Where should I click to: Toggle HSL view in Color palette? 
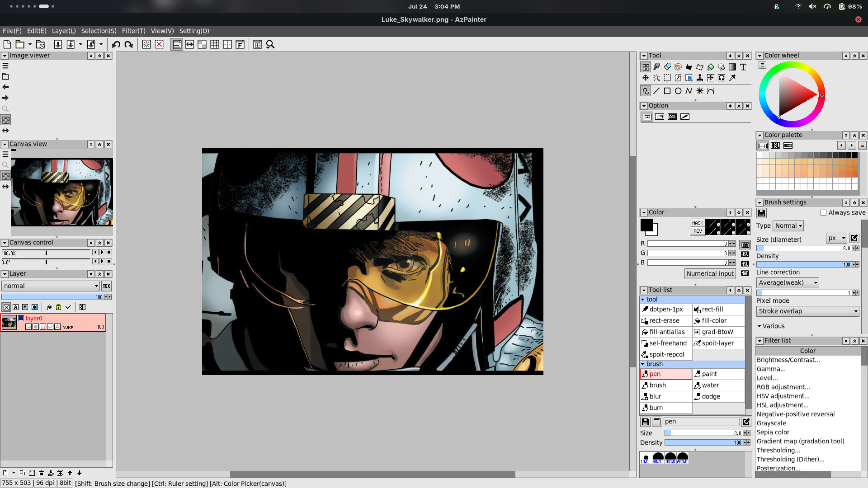775,145
